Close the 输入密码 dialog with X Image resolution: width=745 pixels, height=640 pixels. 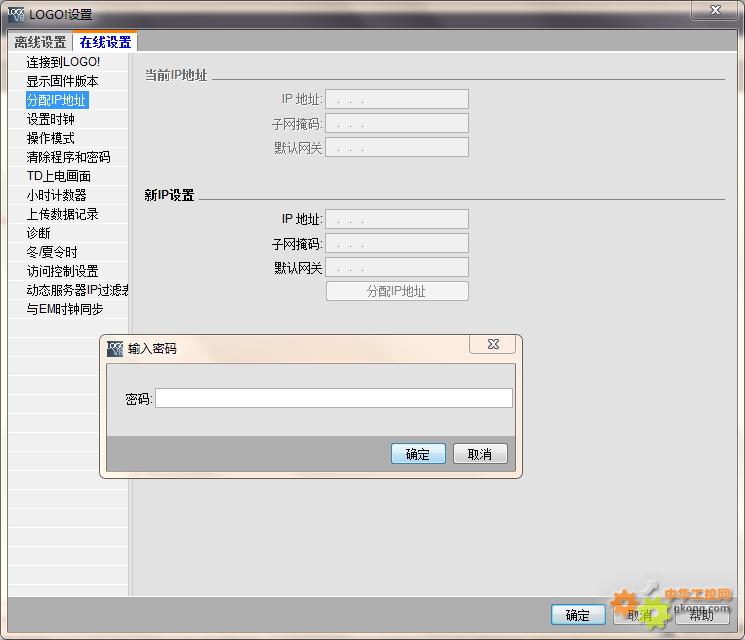pos(493,344)
